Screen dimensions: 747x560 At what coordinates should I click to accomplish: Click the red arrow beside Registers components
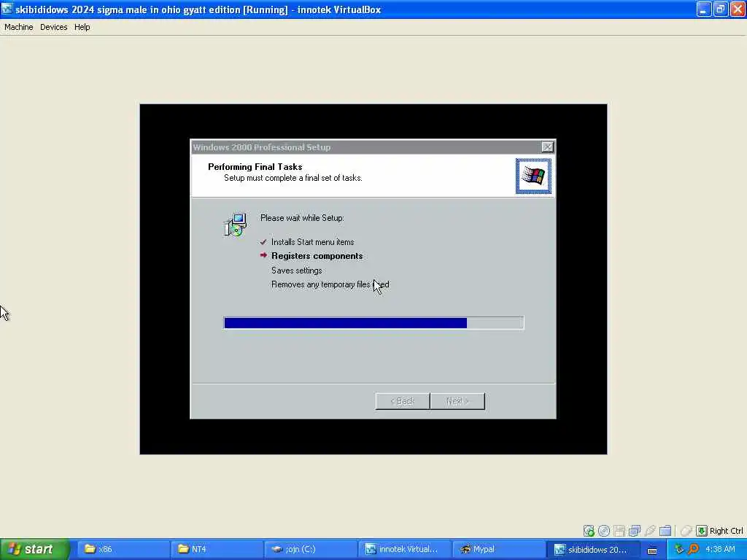tap(263, 255)
